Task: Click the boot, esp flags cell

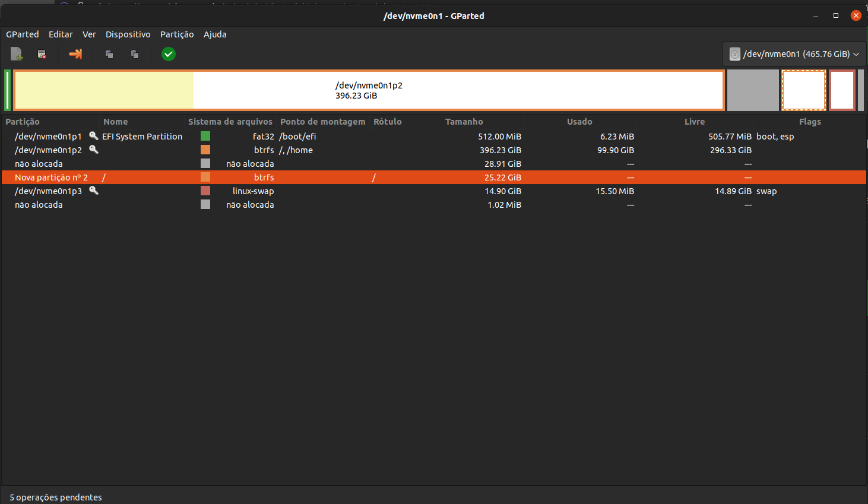Action: (775, 136)
